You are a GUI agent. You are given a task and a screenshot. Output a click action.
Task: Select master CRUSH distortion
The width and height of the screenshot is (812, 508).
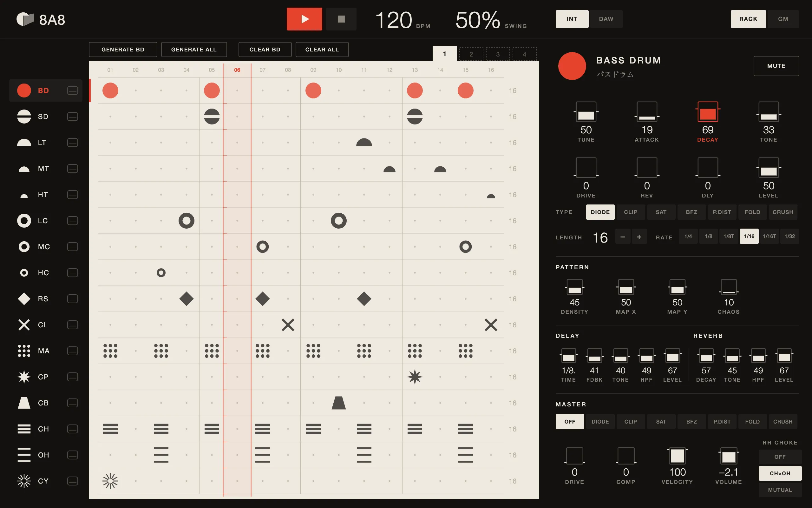click(x=783, y=422)
